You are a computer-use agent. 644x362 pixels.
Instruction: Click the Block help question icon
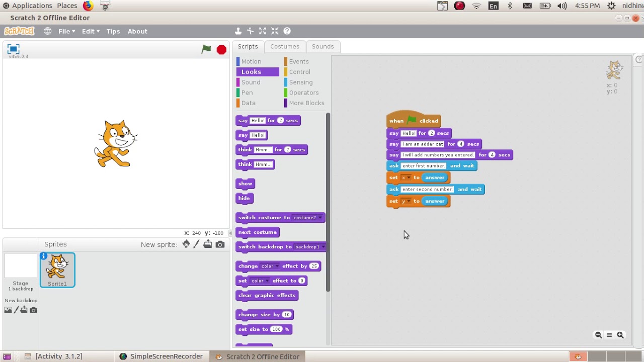[287, 31]
